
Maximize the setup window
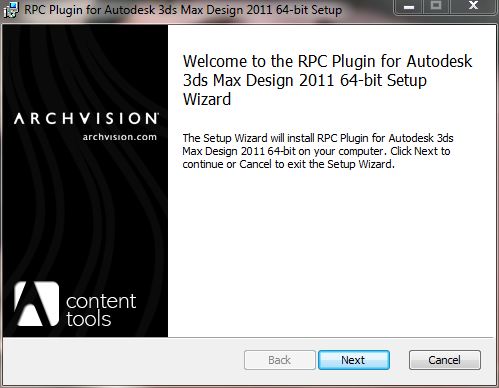point(436,7)
